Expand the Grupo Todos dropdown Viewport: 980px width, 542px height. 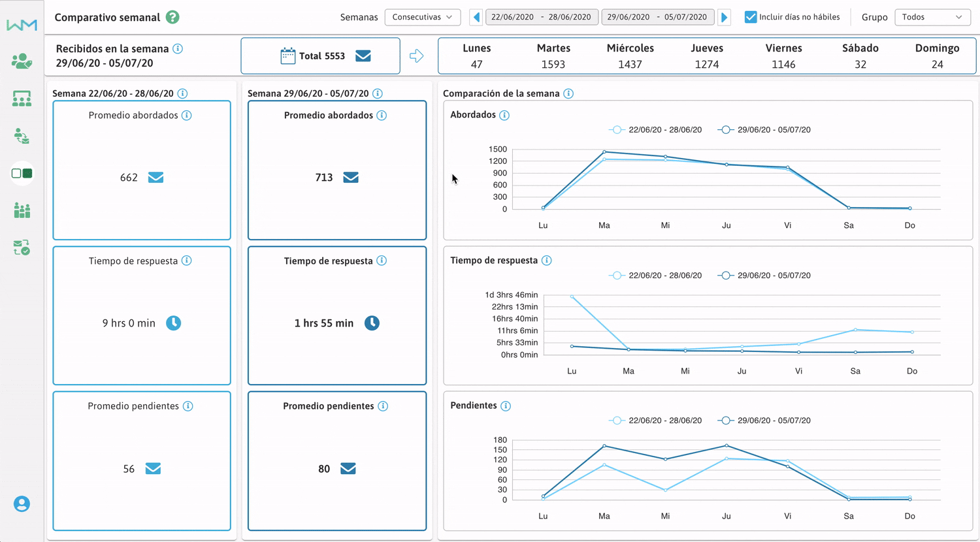click(931, 17)
